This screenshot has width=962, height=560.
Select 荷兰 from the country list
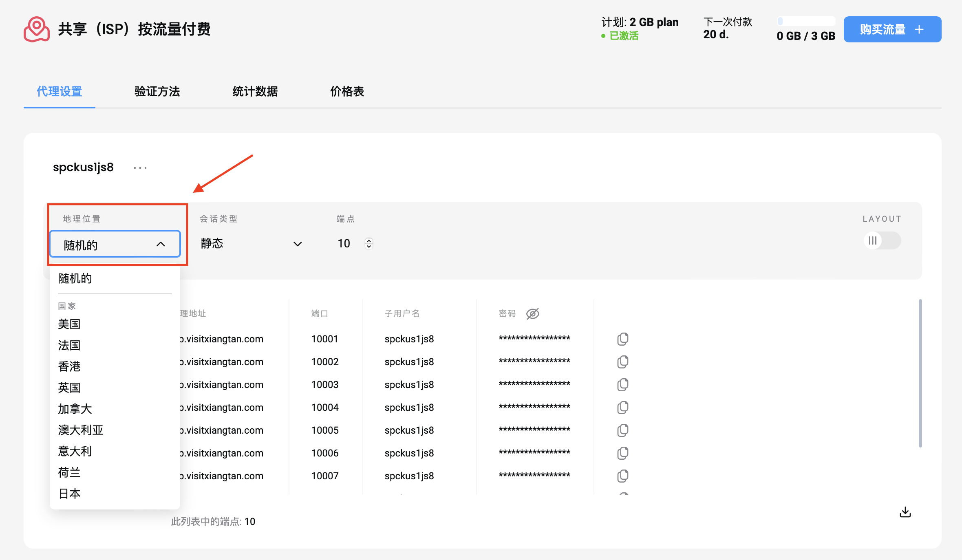69,473
